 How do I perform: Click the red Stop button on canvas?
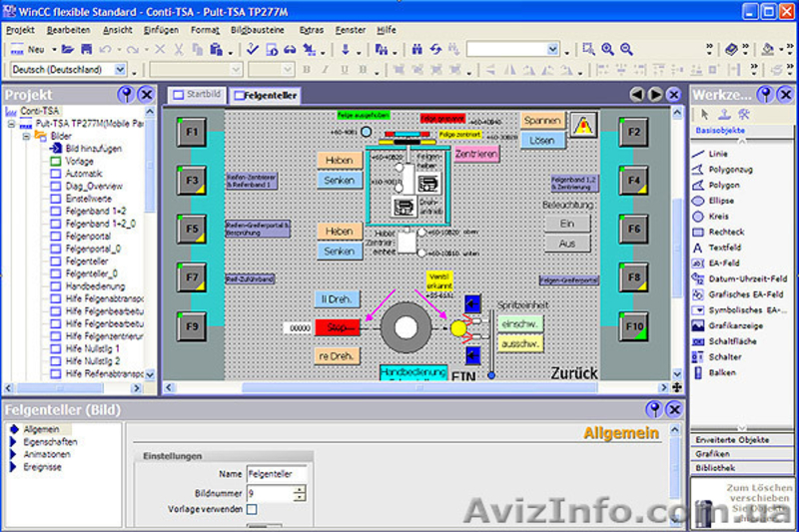[x=338, y=327]
